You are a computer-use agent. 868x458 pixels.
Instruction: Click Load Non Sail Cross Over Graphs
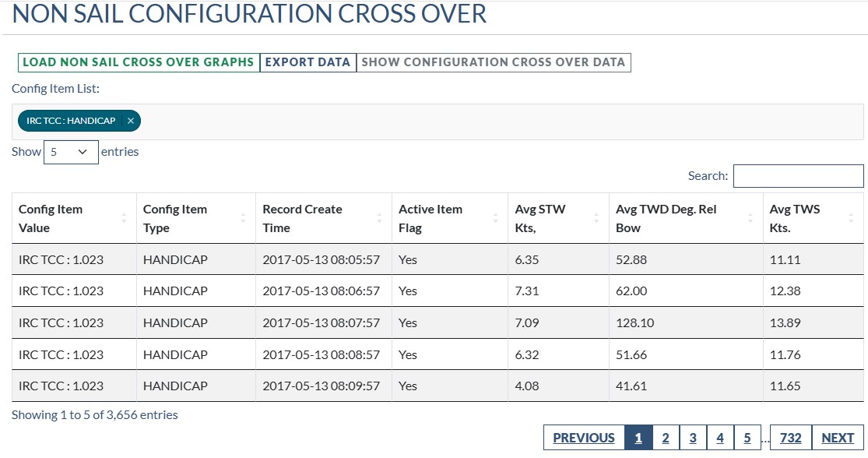tap(139, 62)
